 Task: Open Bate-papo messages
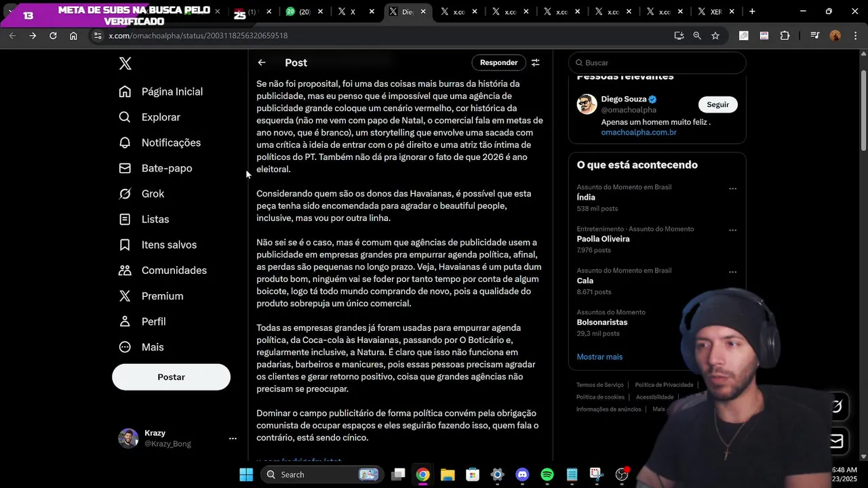(x=155, y=168)
